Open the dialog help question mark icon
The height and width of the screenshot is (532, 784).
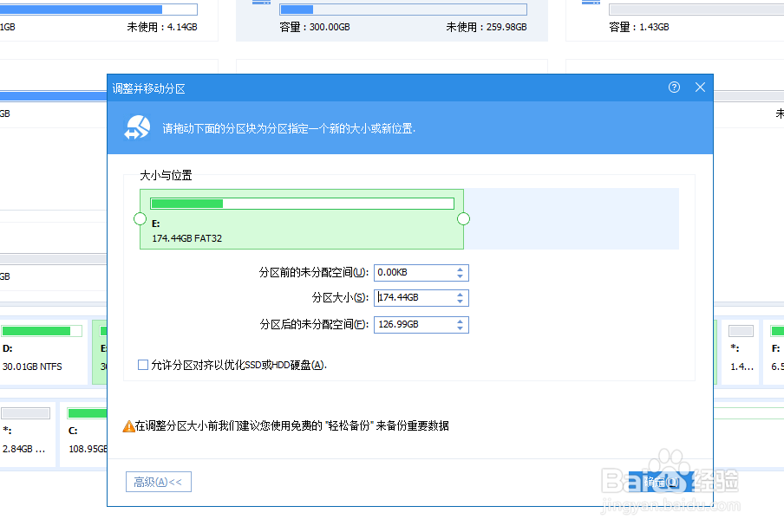[x=674, y=88]
